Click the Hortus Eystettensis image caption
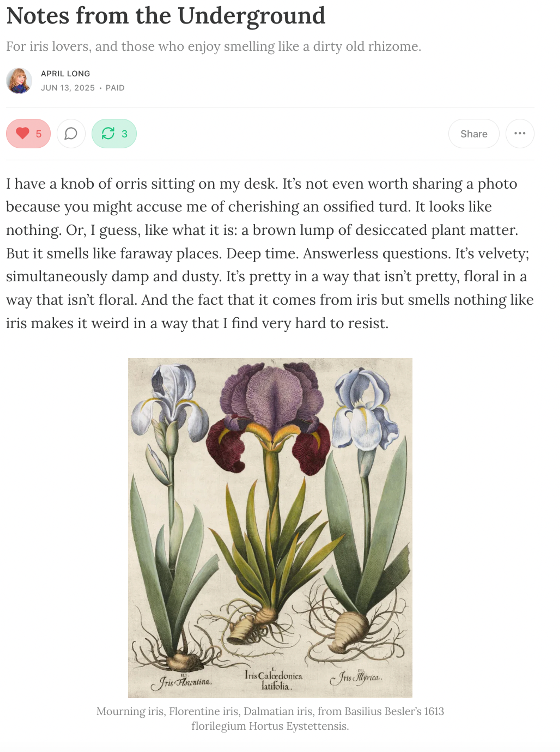The height and width of the screenshot is (752, 560). (270, 718)
